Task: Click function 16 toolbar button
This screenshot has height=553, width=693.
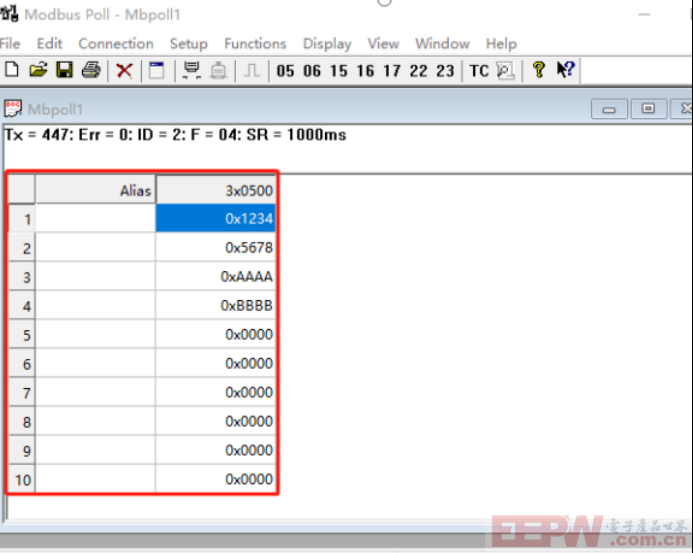Action: [365, 71]
